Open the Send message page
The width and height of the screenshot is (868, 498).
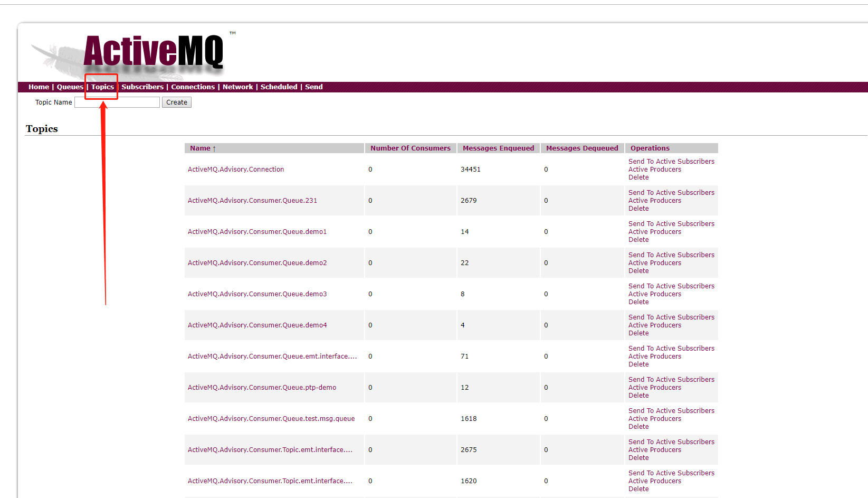[x=313, y=87]
